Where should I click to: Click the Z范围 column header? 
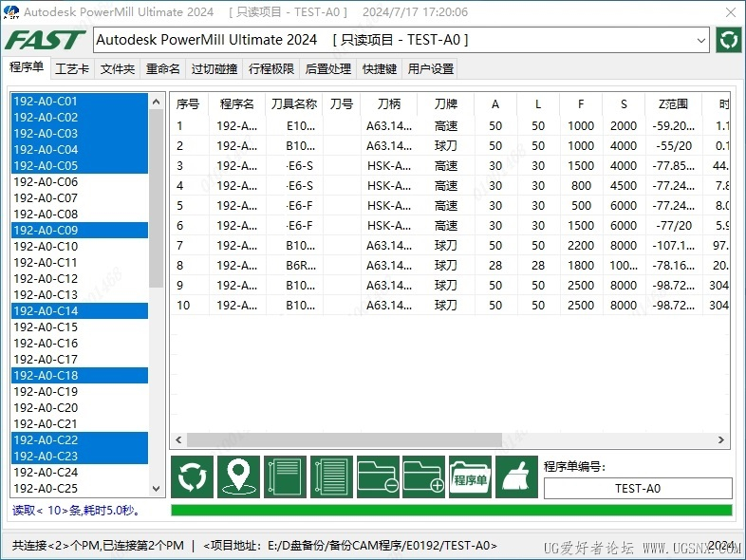(672, 104)
